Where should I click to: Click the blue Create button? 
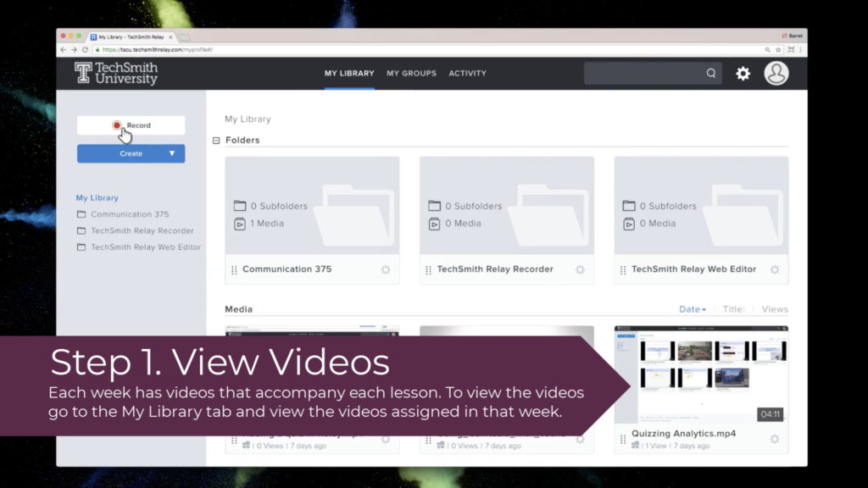tap(131, 153)
